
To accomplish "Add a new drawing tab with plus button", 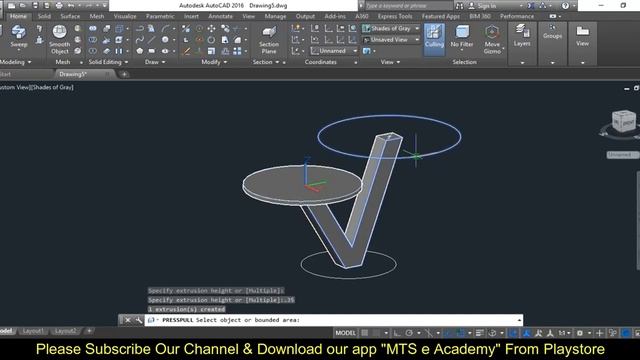I will pos(124,74).
